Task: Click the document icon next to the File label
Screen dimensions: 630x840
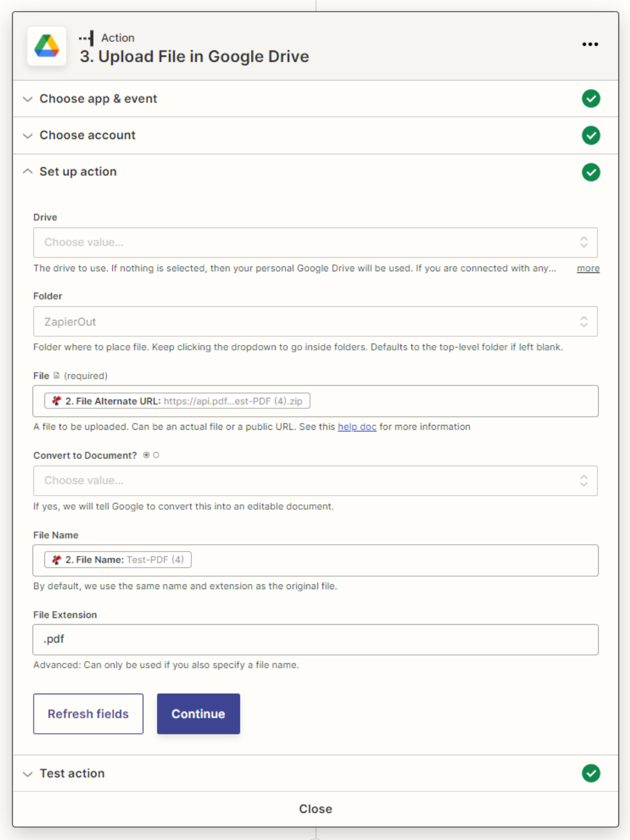Action: click(x=55, y=375)
